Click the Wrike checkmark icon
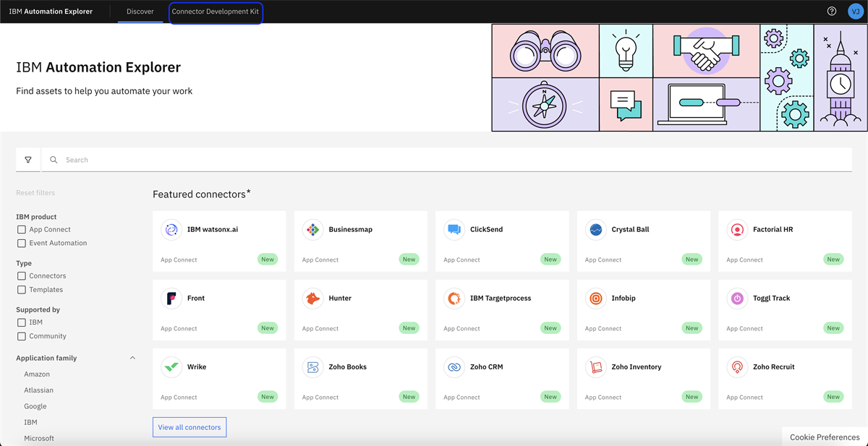Viewport: 868px width, 446px height. 171,367
